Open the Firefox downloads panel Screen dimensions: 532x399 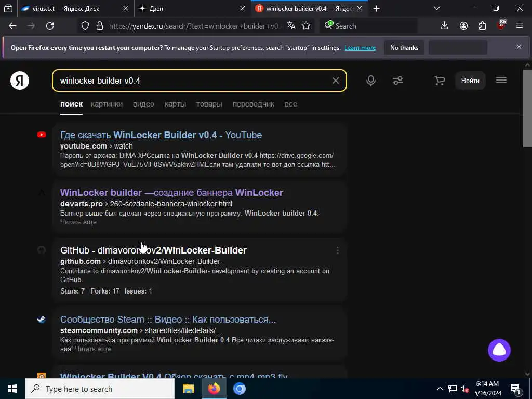tap(445, 26)
